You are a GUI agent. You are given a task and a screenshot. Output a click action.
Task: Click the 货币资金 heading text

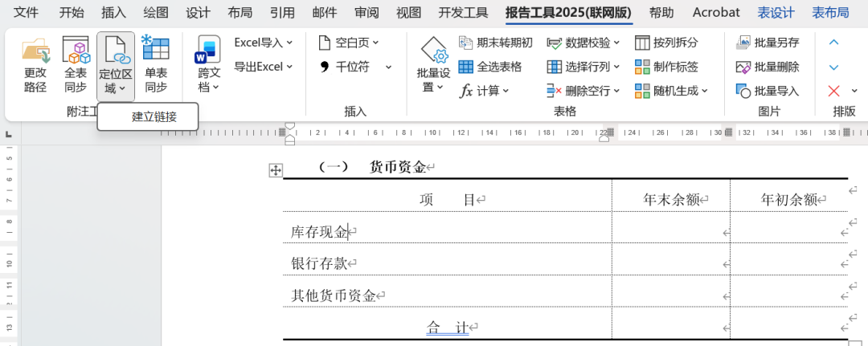pyautogui.click(x=397, y=167)
